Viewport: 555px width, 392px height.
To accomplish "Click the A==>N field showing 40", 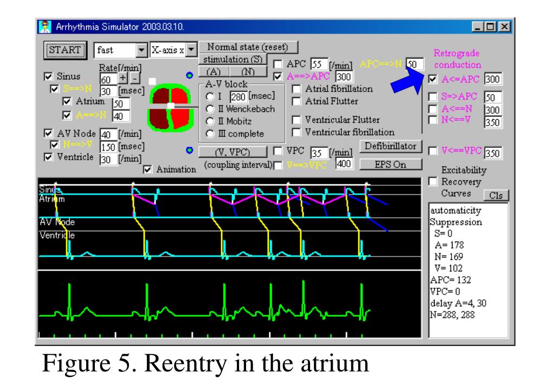I will (x=121, y=116).
